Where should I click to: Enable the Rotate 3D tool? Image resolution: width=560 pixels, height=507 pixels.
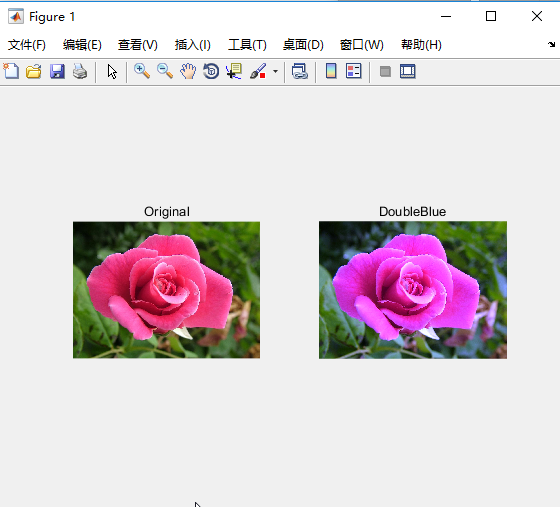(211, 71)
